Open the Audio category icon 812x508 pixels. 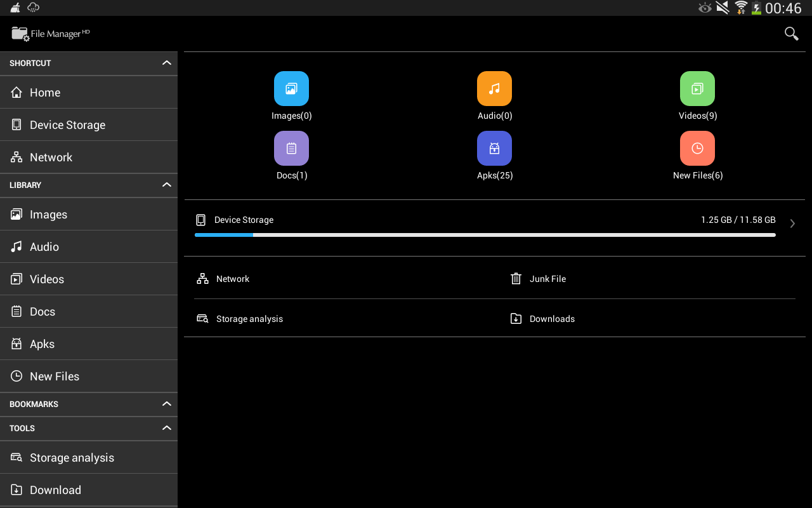pos(494,88)
